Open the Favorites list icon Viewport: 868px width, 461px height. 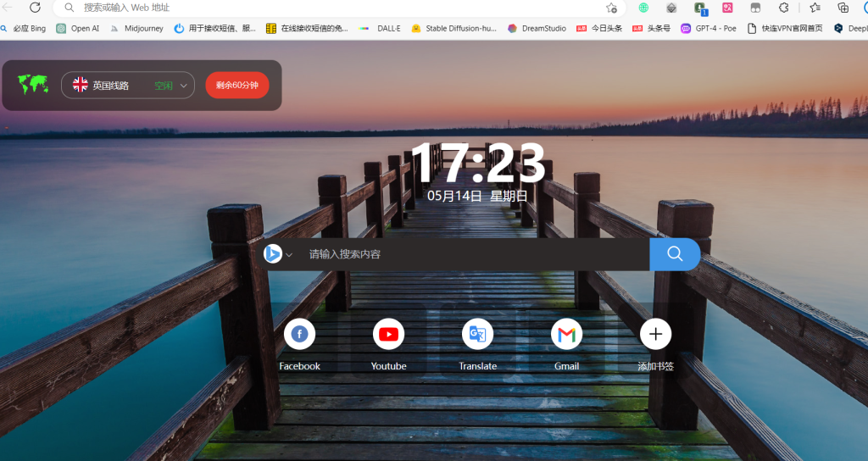tap(815, 8)
